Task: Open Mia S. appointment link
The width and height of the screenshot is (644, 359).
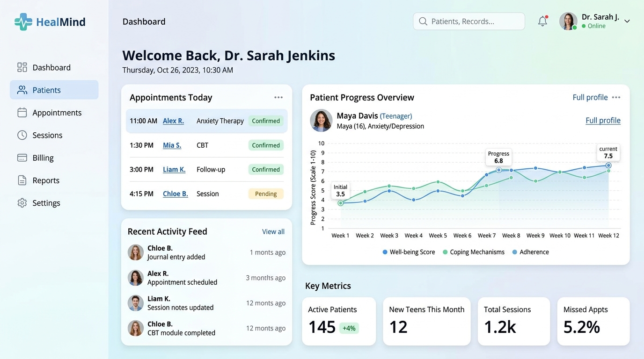Action: pos(172,145)
